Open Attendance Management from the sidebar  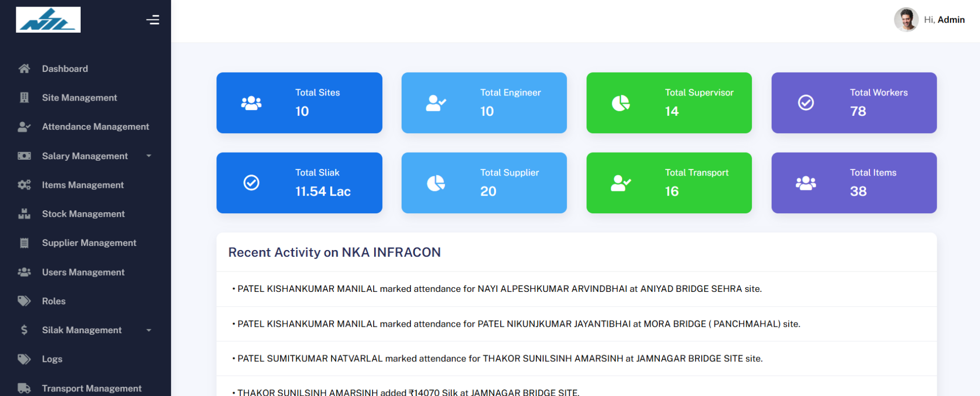pos(95,127)
